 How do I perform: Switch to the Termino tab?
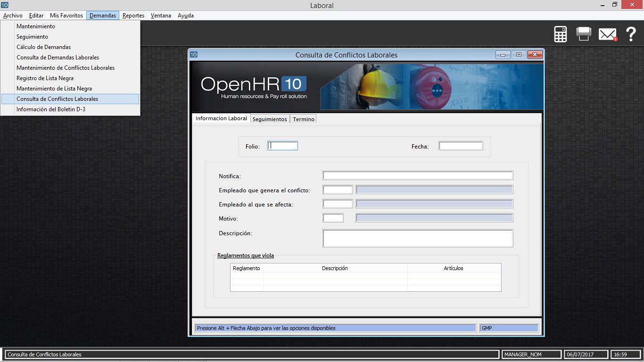tap(303, 119)
